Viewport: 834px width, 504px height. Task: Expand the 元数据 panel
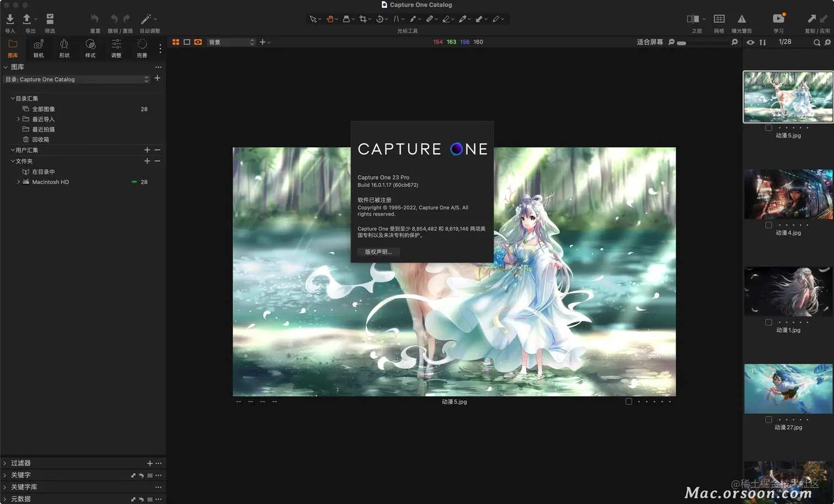[x=5, y=499]
